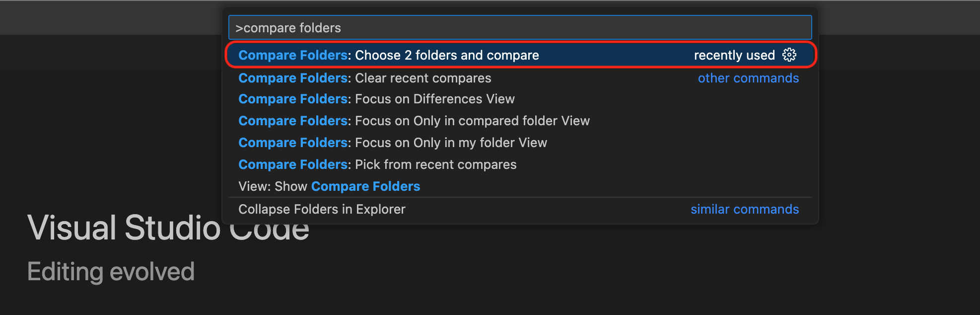
Task: Click the "other commands" link
Action: 748,78
